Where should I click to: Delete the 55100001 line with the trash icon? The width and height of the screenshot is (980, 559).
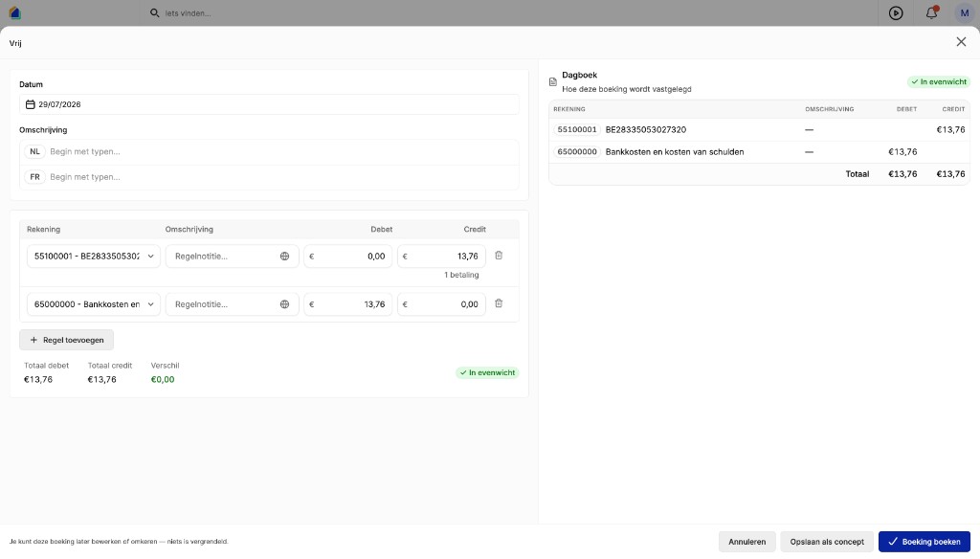click(x=499, y=256)
